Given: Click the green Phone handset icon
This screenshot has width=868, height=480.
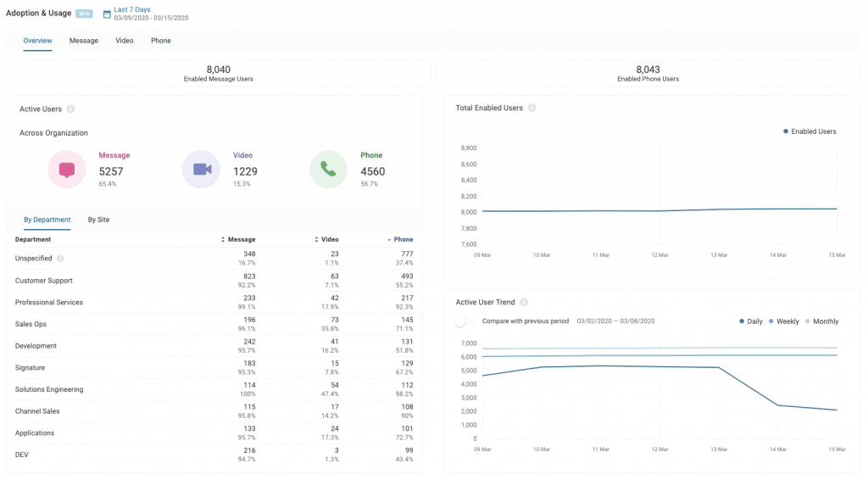Looking at the screenshot, I should click(328, 170).
